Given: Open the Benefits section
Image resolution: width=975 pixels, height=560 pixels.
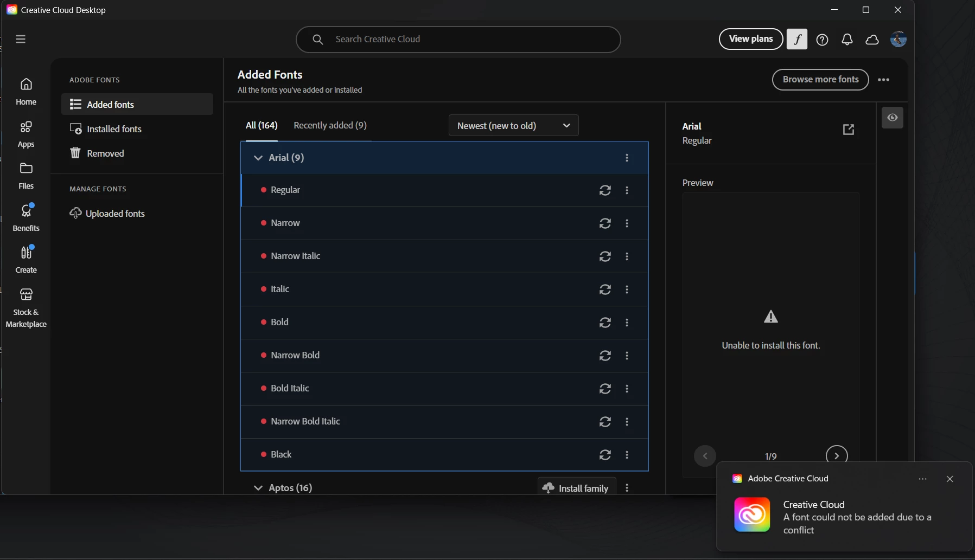Looking at the screenshot, I should pyautogui.click(x=26, y=217).
